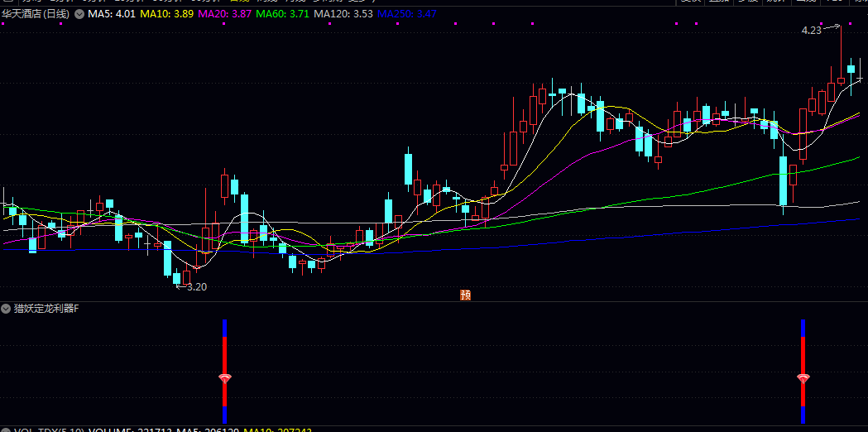Select the magenta MA20: 3.87 label
This screenshot has height=432, width=868.
coord(225,14)
